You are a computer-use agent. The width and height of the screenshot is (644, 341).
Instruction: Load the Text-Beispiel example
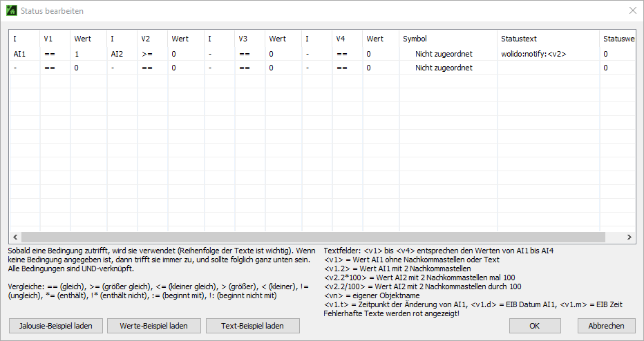click(253, 326)
